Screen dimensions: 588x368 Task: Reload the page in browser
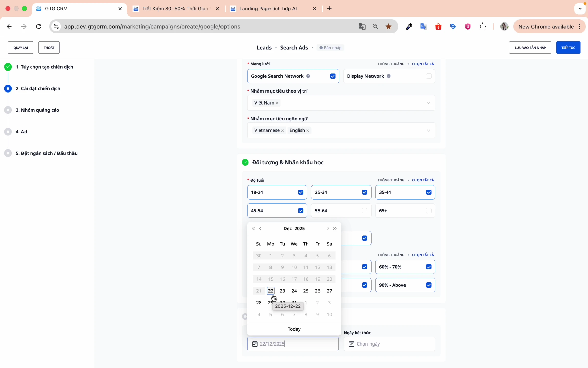[x=39, y=26]
